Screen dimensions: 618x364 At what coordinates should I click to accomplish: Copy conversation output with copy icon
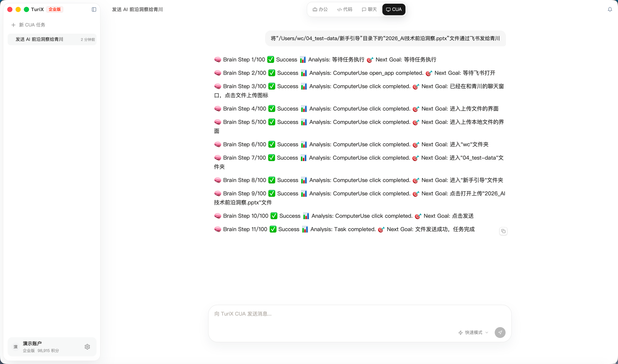pos(503,231)
